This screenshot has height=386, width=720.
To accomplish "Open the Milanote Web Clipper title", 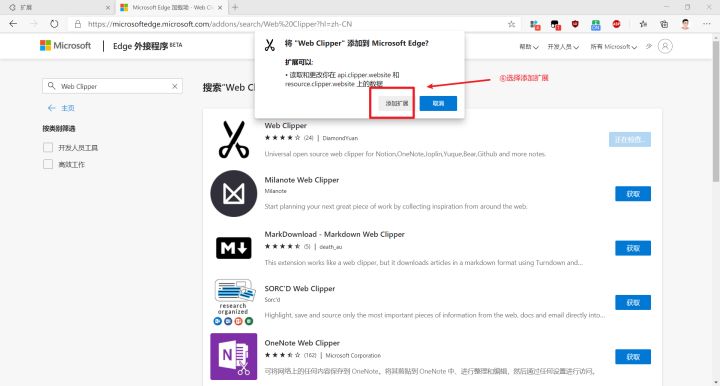I will pos(302,180).
